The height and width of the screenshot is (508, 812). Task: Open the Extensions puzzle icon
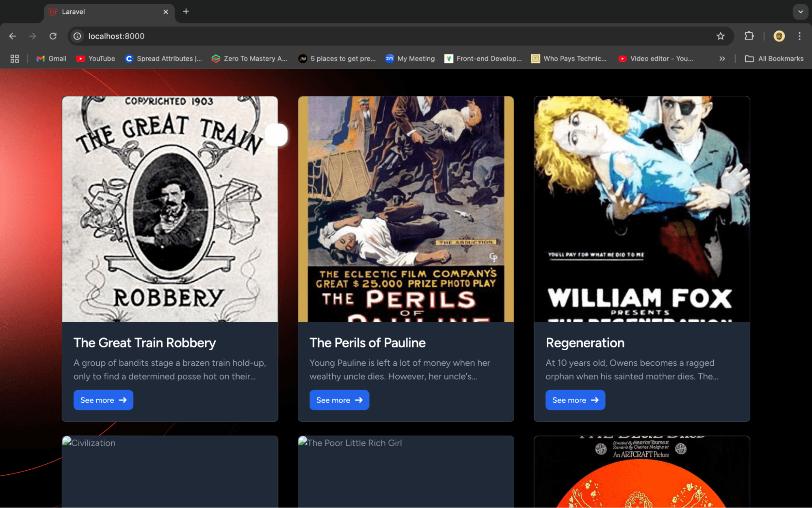[749, 36]
